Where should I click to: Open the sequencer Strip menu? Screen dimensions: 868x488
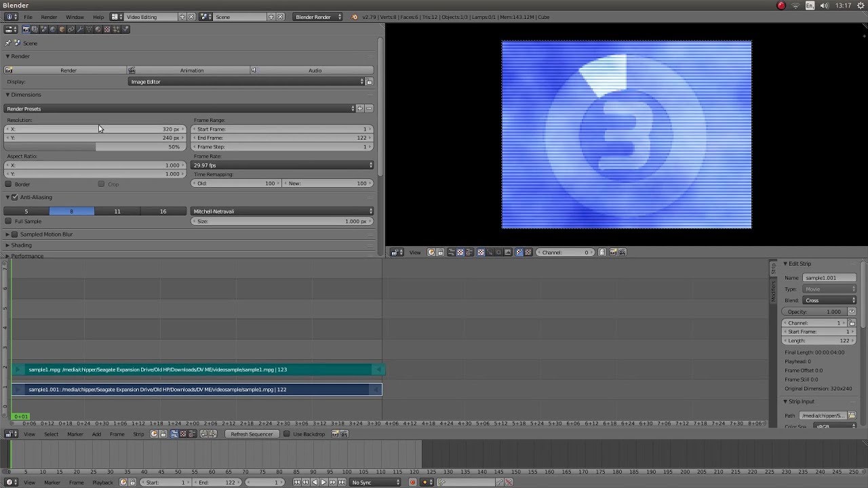click(x=138, y=434)
